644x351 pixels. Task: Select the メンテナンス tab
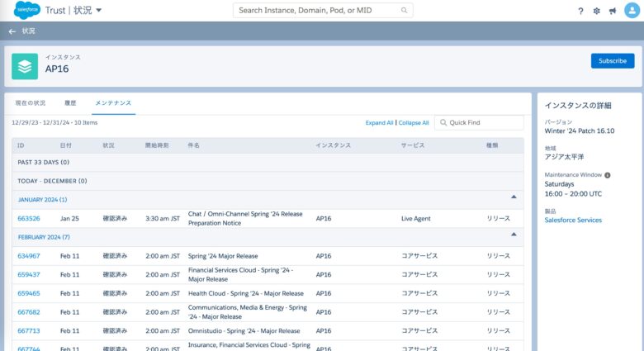coord(113,102)
